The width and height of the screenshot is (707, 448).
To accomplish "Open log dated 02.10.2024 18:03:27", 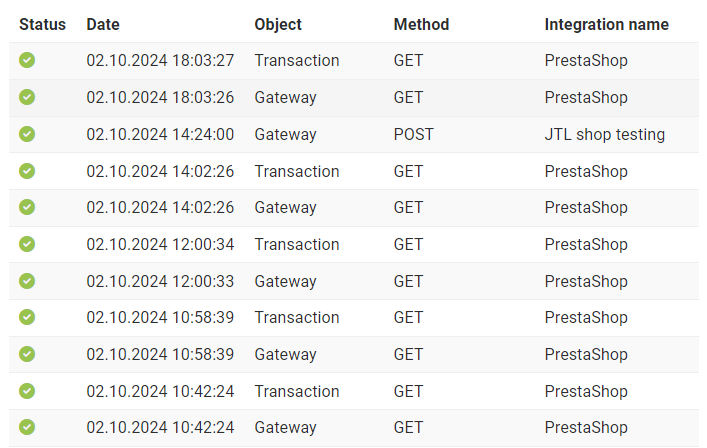I will [160, 60].
